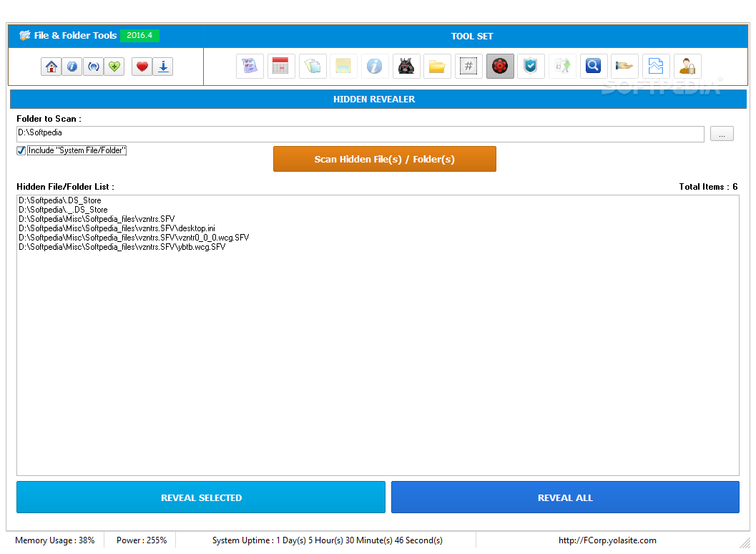Open the light blue info tool
Viewport: 756px width, 554px height.
click(375, 66)
